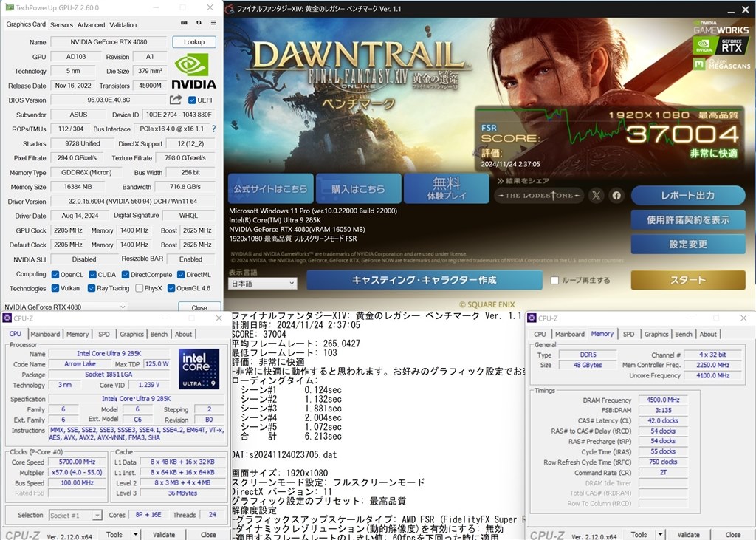Viewport: 756px width, 540px height.
Task: Click the スタート button to start benchmark
Action: coord(687,281)
